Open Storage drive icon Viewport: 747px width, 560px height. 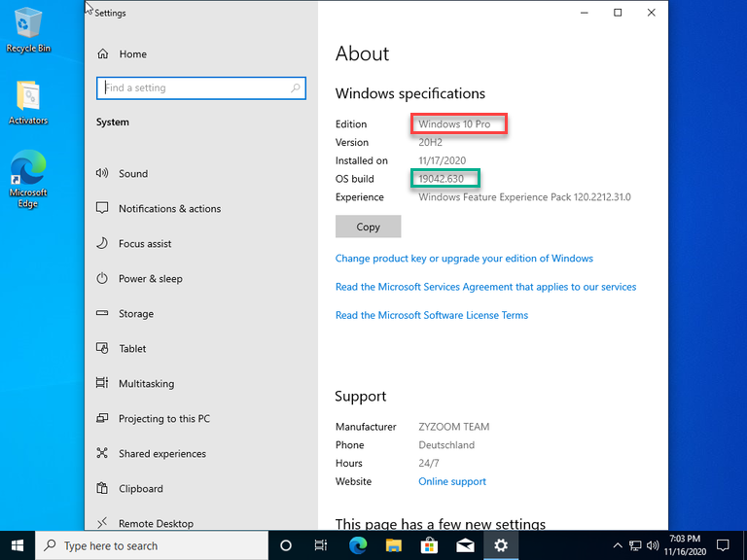point(102,313)
